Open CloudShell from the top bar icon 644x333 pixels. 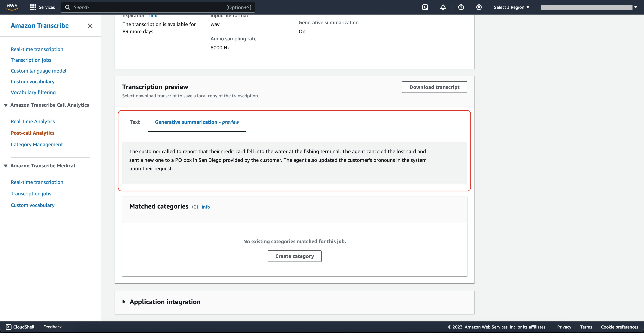click(425, 7)
